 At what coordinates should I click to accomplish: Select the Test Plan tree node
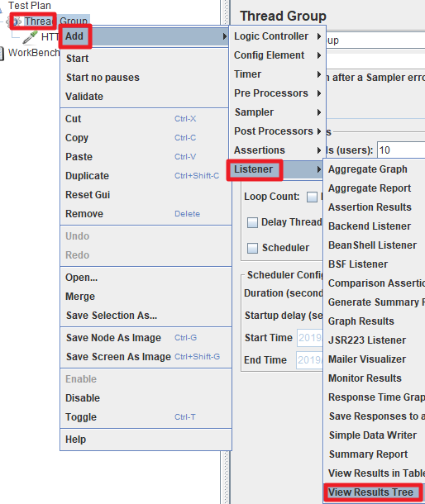tap(29, 6)
